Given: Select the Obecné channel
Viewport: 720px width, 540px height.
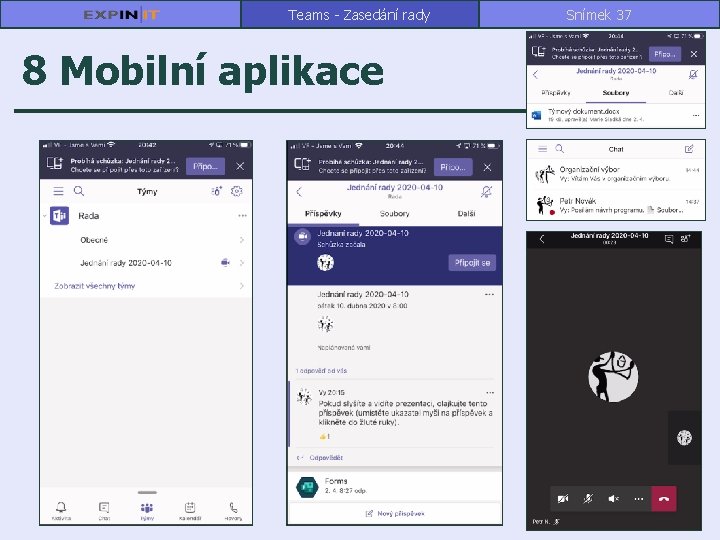Looking at the screenshot, I should pos(94,240).
